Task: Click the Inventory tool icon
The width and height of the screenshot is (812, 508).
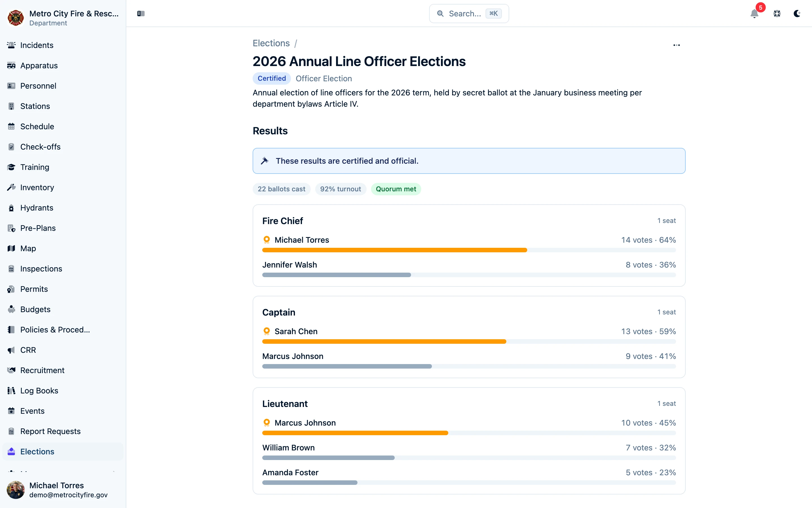Action: [11, 187]
